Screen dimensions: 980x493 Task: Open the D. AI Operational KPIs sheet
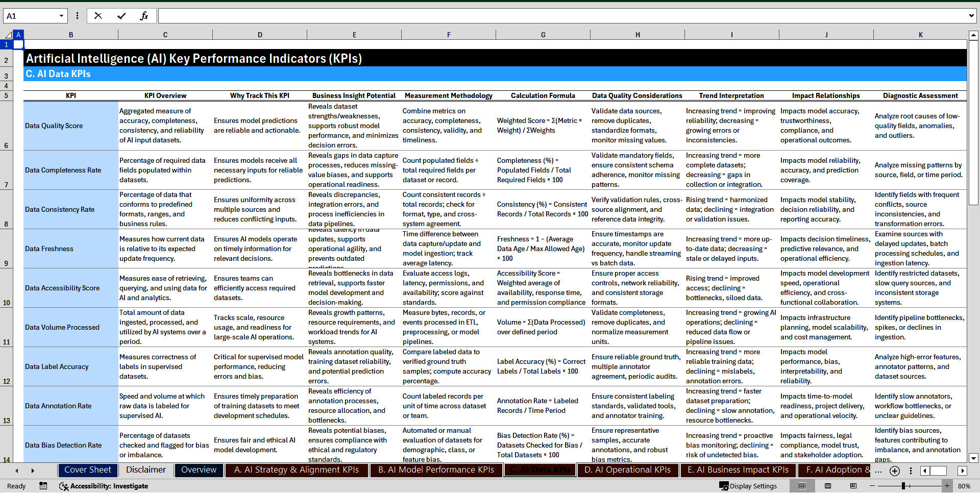[x=627, y=470]
